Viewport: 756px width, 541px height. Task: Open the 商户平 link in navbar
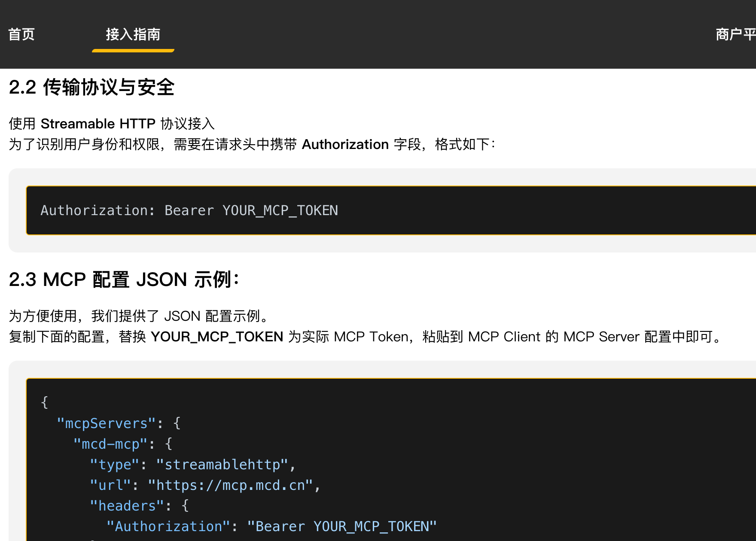[735, 34]
